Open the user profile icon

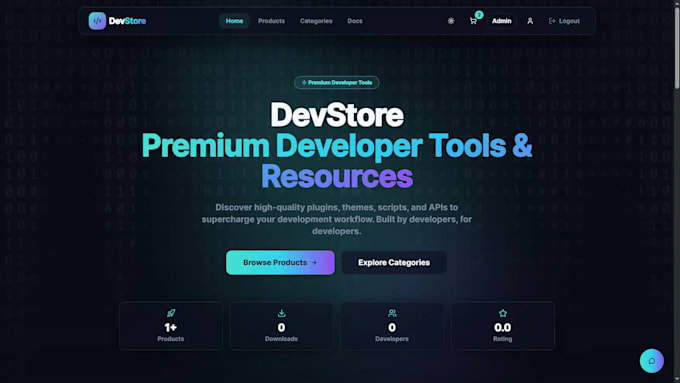click(x=530, y=21)
